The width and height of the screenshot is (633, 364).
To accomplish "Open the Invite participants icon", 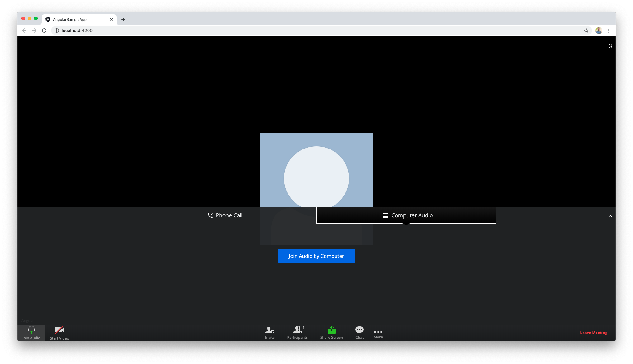I will point(270,330).
